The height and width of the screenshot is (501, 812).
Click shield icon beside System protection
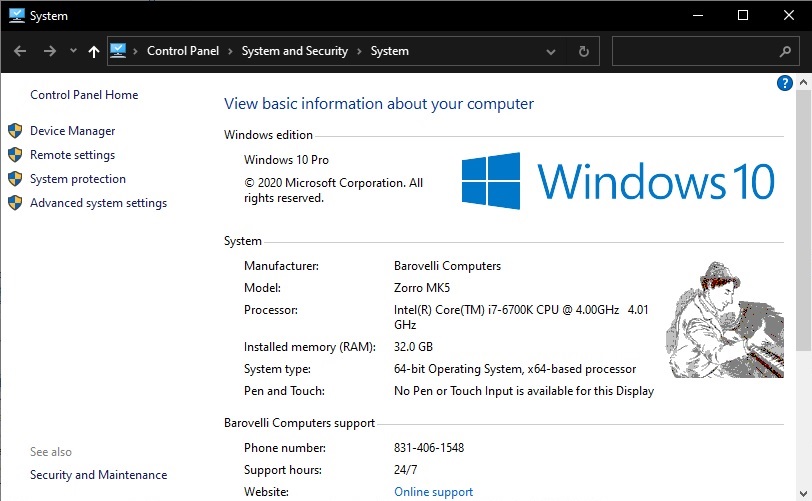click(x=15, y=178)
